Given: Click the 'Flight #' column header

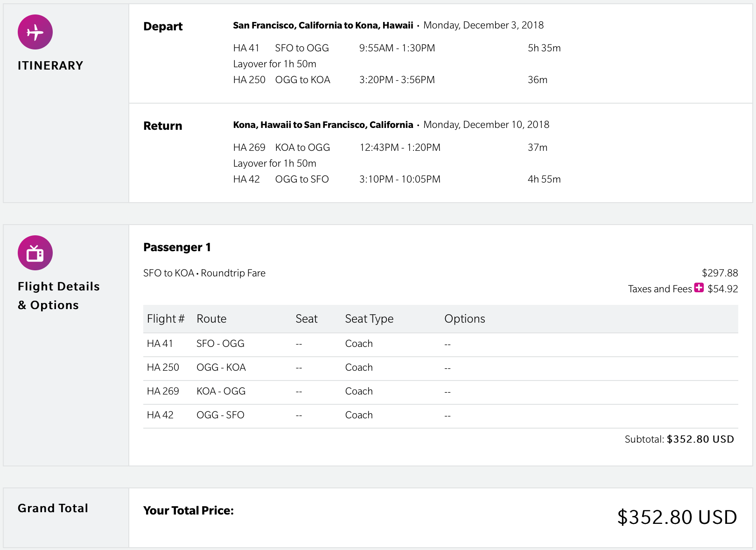Looking at the screenshot, I should [166, 319].
